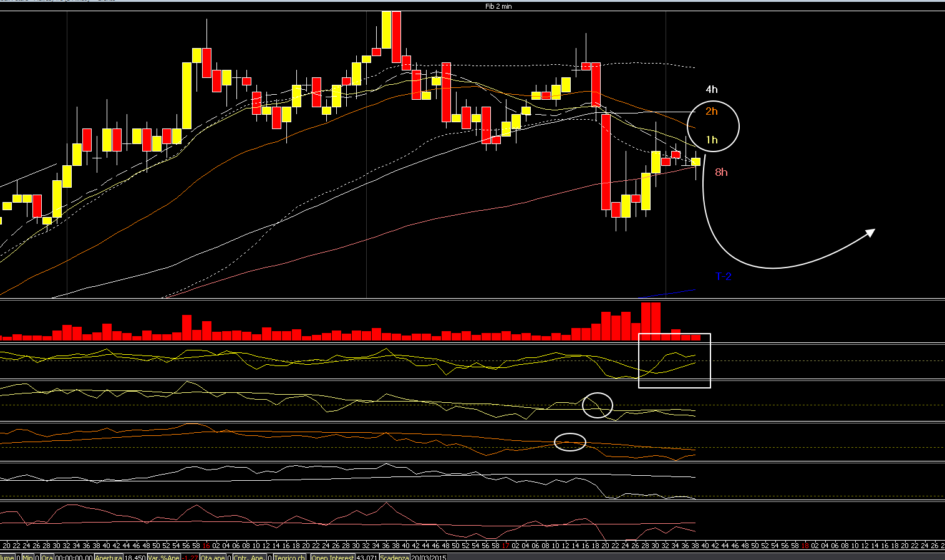Select the 'Var.%Ape' label

tap(164, 558)
